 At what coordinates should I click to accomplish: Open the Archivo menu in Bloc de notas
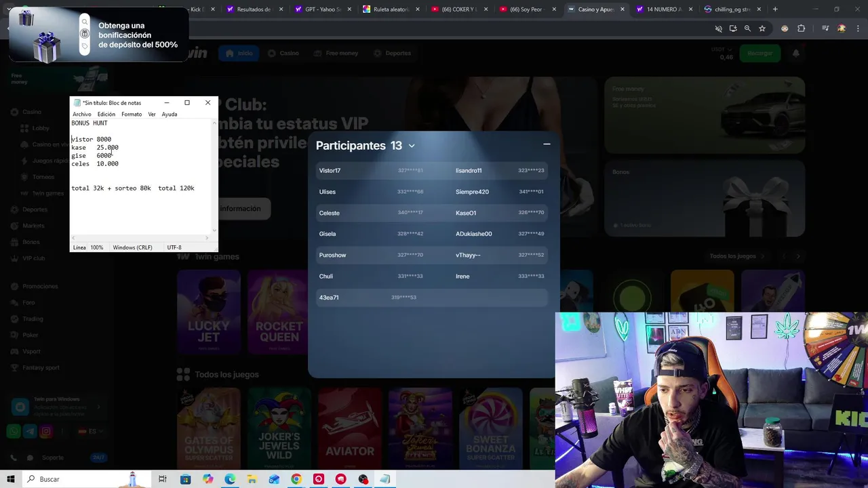pos(81,114)
